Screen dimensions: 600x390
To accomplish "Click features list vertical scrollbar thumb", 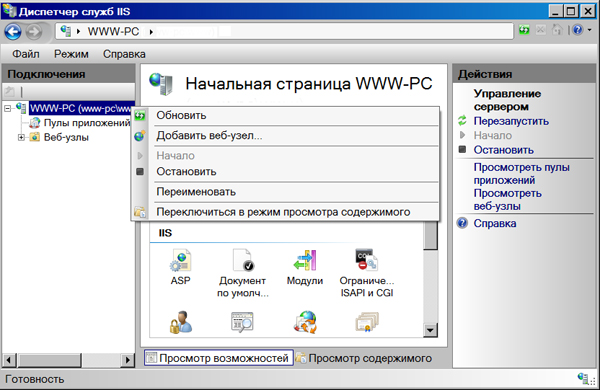I will 430,236.
